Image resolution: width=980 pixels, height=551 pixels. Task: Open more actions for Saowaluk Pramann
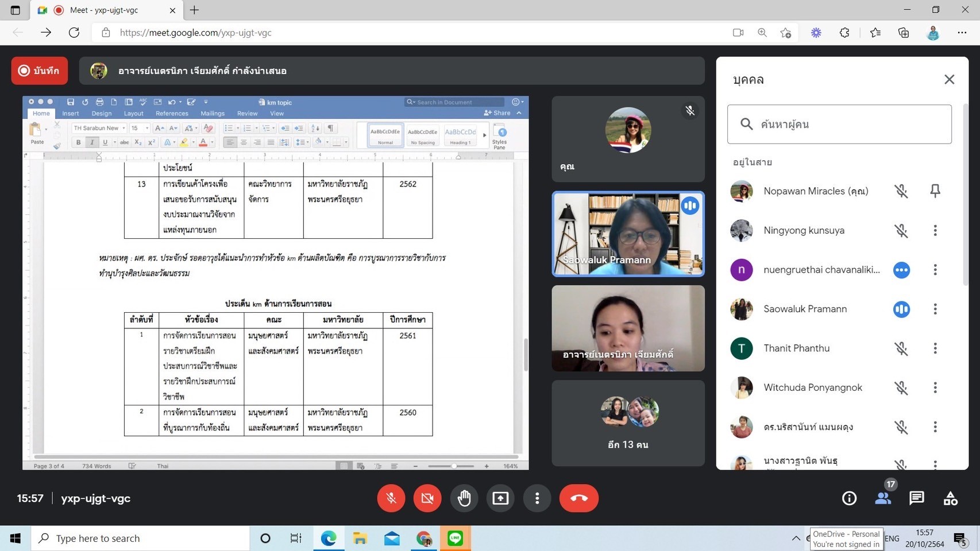935,309
